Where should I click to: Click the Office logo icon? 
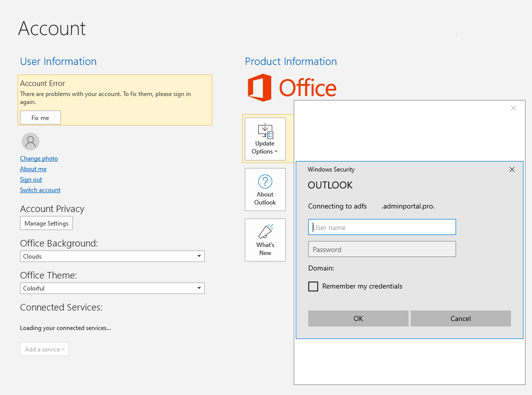260,87
